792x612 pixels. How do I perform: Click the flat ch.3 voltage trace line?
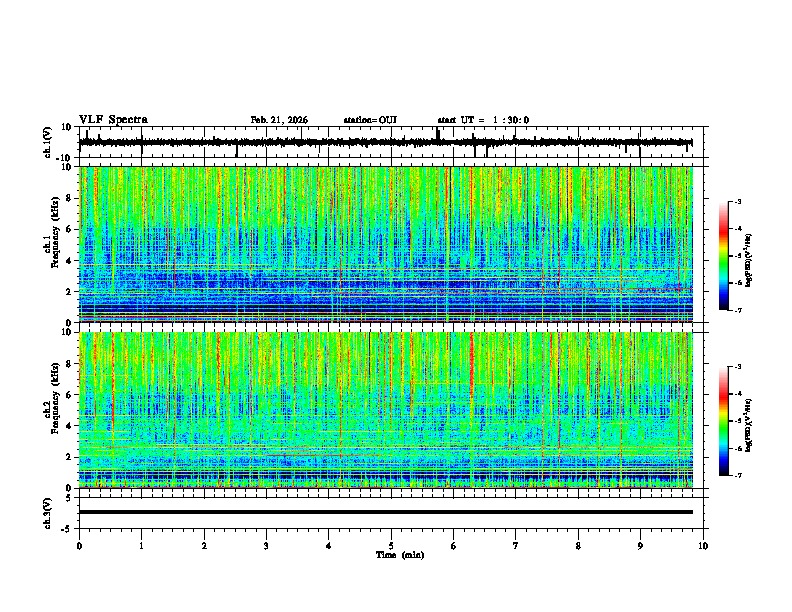point(386,512)
